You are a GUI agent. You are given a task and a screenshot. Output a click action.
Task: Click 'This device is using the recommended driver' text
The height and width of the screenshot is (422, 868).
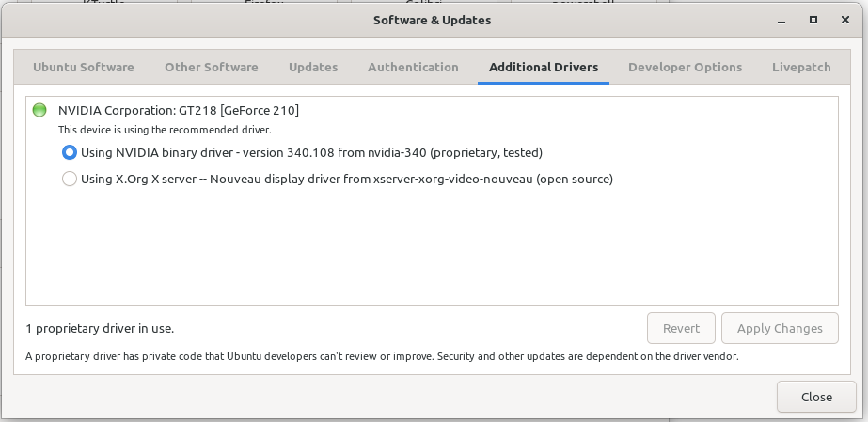point(165,130)
